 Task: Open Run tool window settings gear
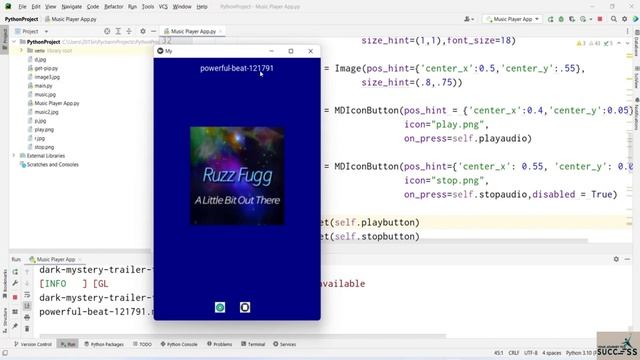click(x=616, y=259)
